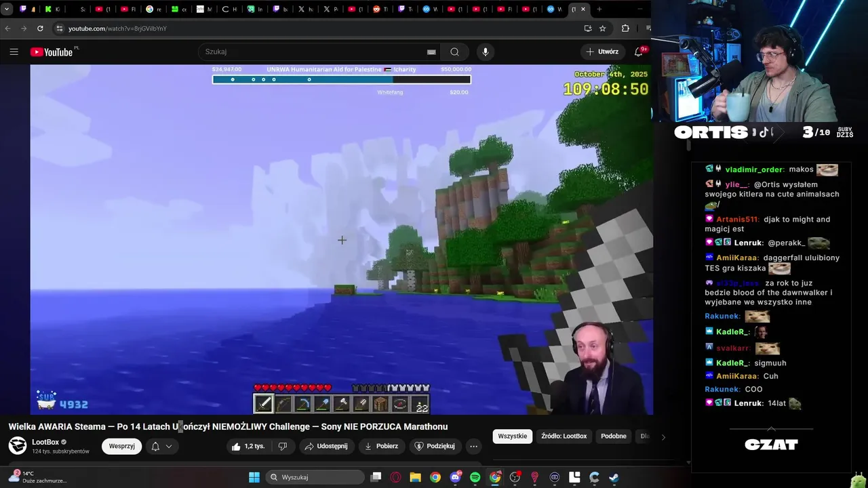Click the Pobierz download button
Screen dimensions: 868x488
tap(381, 446)
